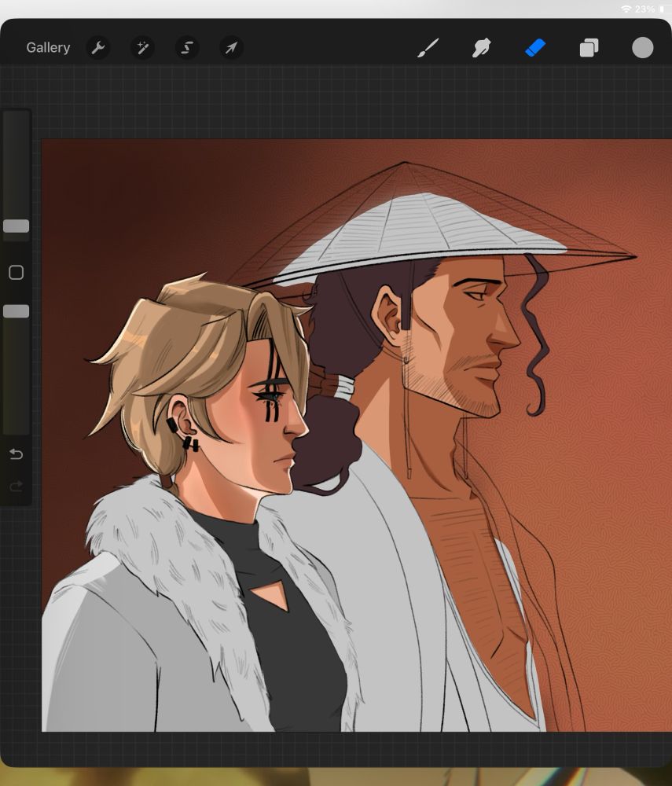Redo the last action
This screenshot has height=786, width=672.
16,487
